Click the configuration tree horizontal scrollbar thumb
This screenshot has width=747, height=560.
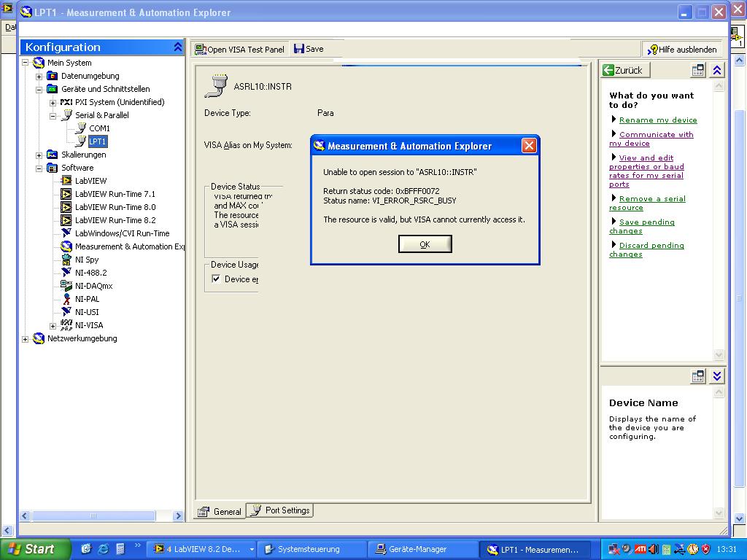click(x=93, y=516)
